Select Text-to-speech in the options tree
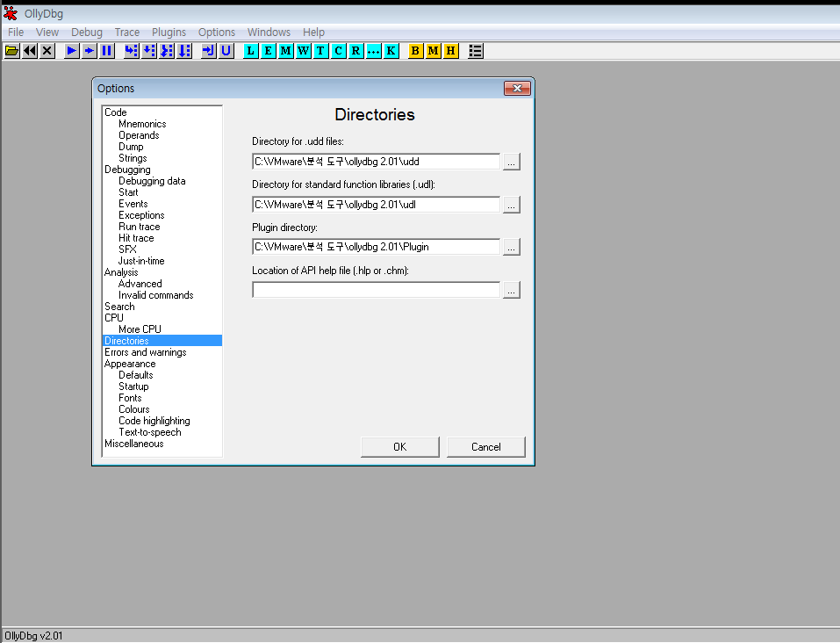Viewport: 840px width, 643px height. click(x=150, y=432)
